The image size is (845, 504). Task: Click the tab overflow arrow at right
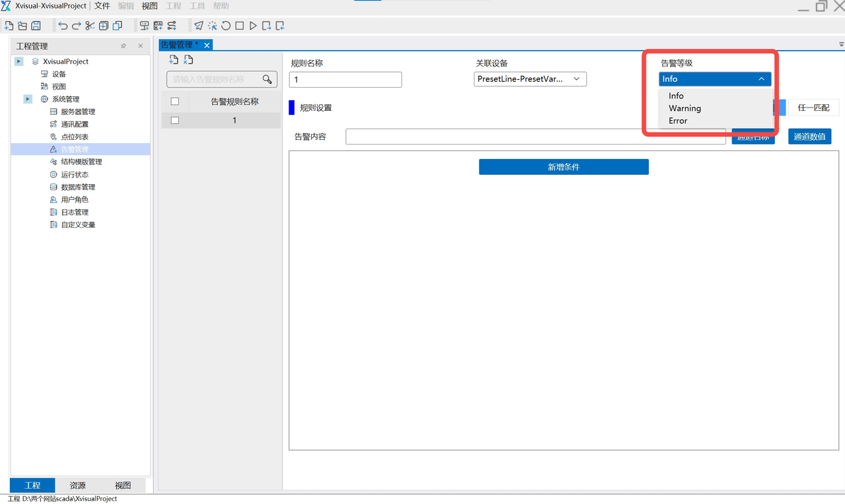(x=841, y=45)
